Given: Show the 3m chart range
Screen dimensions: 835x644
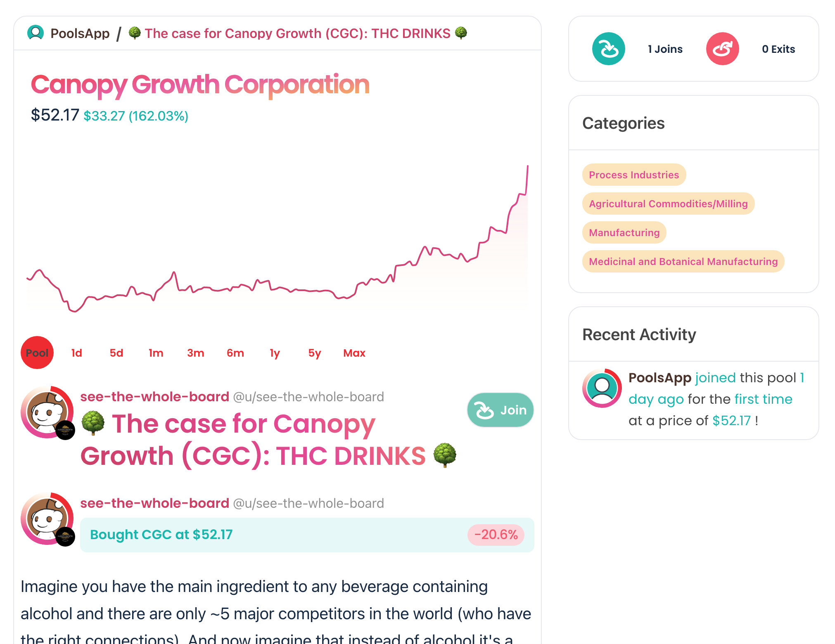Looking at the screenshot, I should point(196,353).
